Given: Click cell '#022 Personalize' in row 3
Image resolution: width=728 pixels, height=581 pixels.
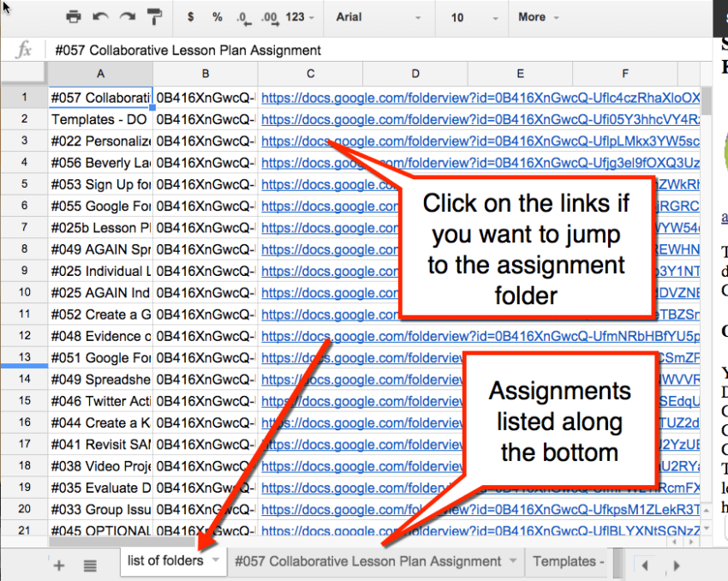Looking at the screenshot, I should point(100,141).
